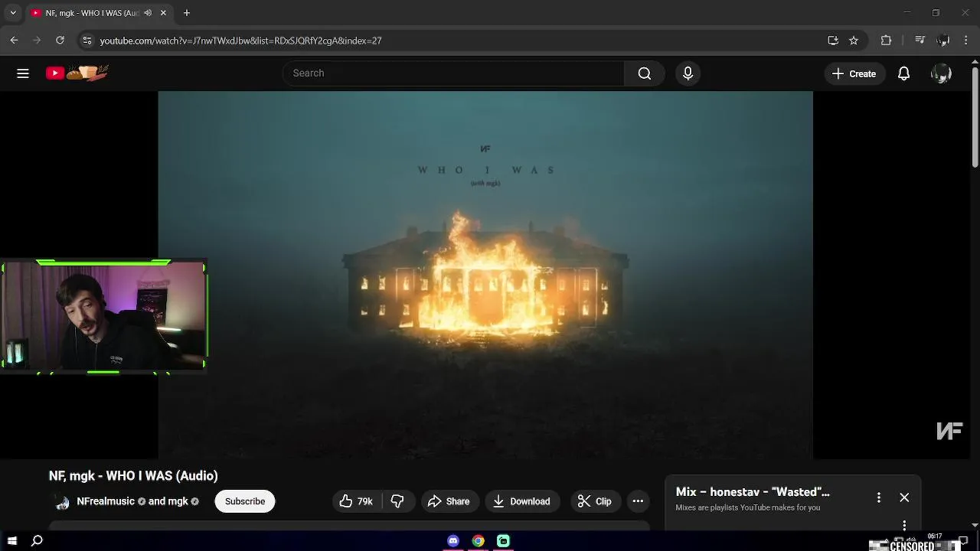Click the search magnifier button
The height and width of the screenshot is (551, 980).
pos(645,73)
